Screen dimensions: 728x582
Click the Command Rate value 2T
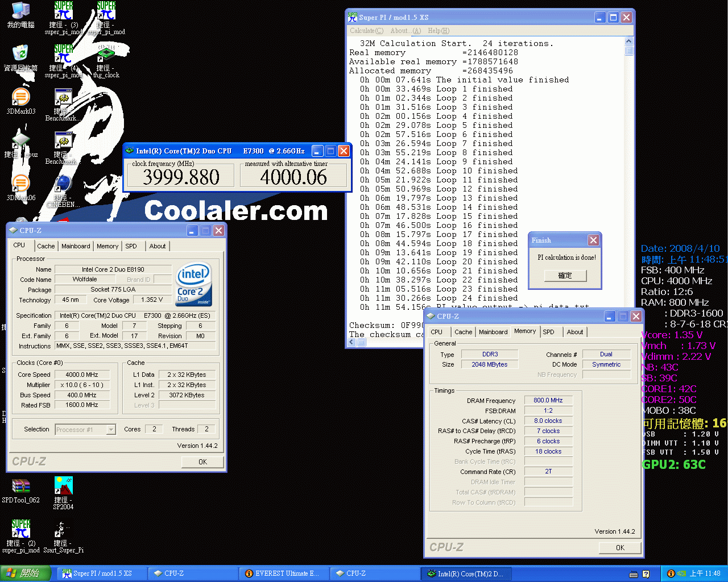tap(548, 471)
